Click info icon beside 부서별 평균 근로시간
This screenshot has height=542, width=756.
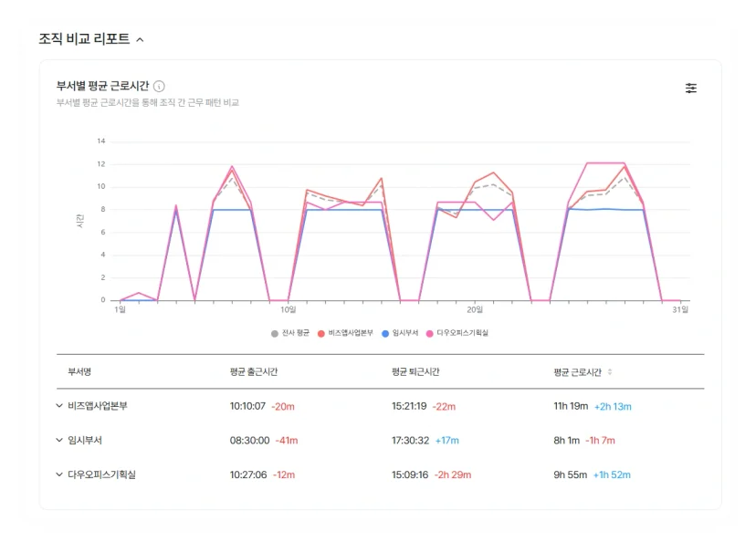click(159, 87)
